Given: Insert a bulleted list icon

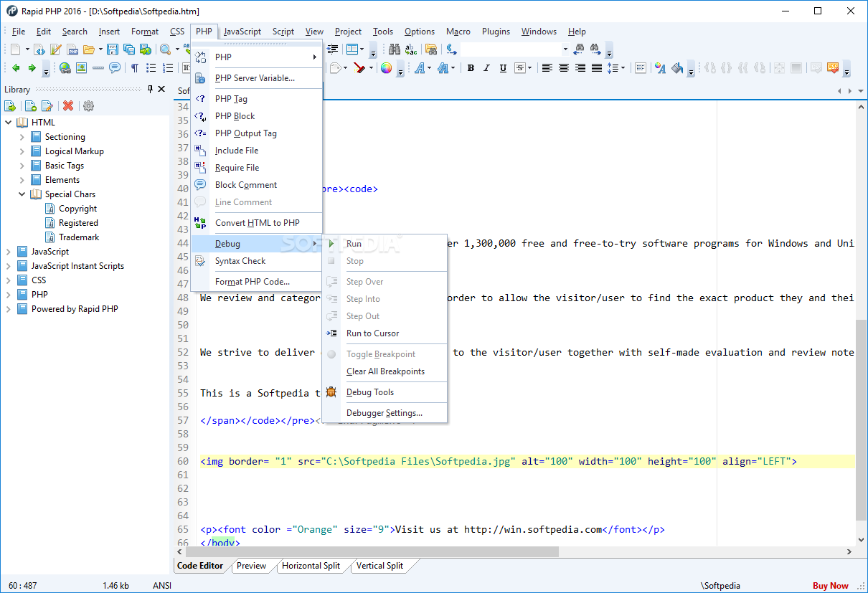Looking at the screenshot, I should [151, 68].
